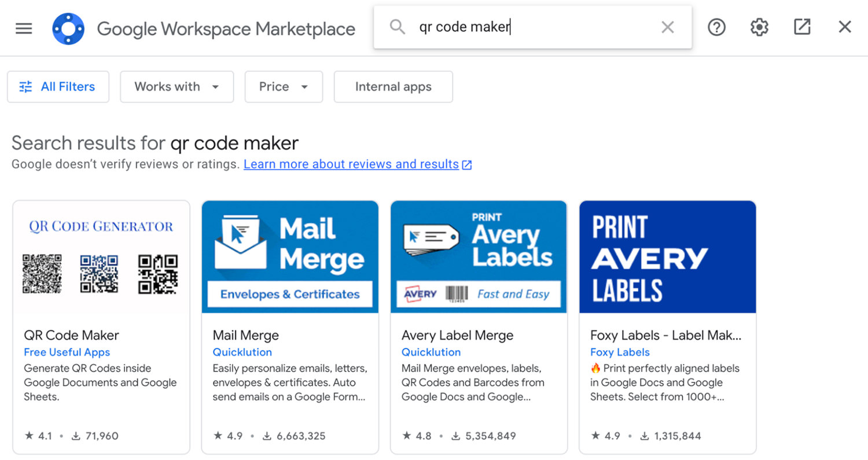Click the star icon on Foxy Labels card
The height and width of the screenshot is (460, 868).
pos(595,436)
